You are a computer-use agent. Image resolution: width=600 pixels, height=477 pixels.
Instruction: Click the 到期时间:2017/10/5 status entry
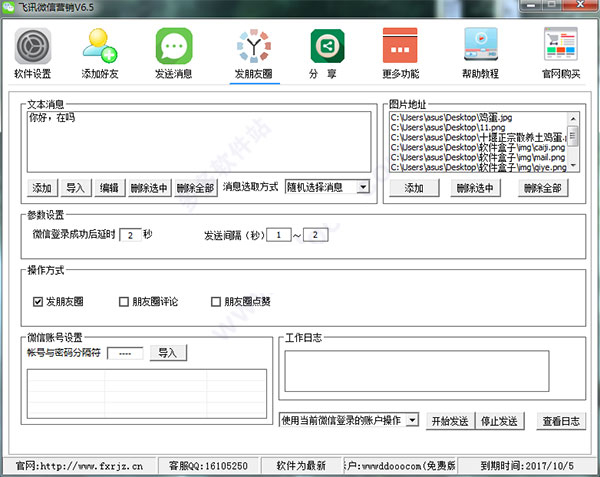point(527,466)
